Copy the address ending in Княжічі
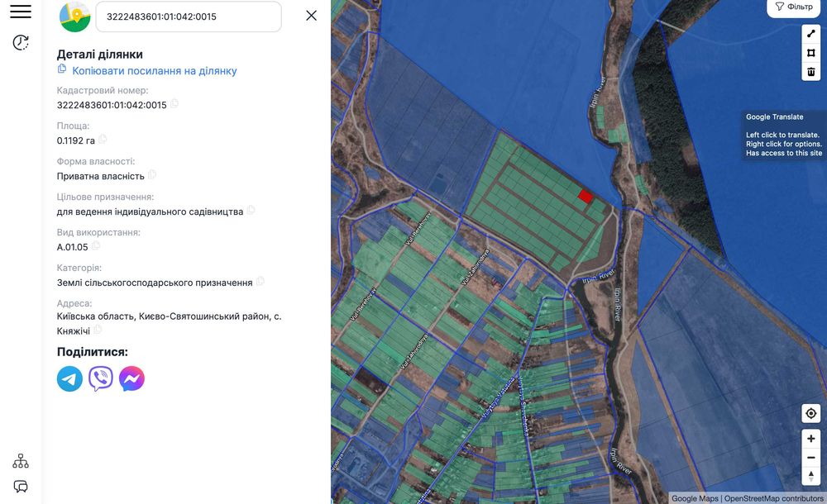827x504 pixels. click(98, 330)
